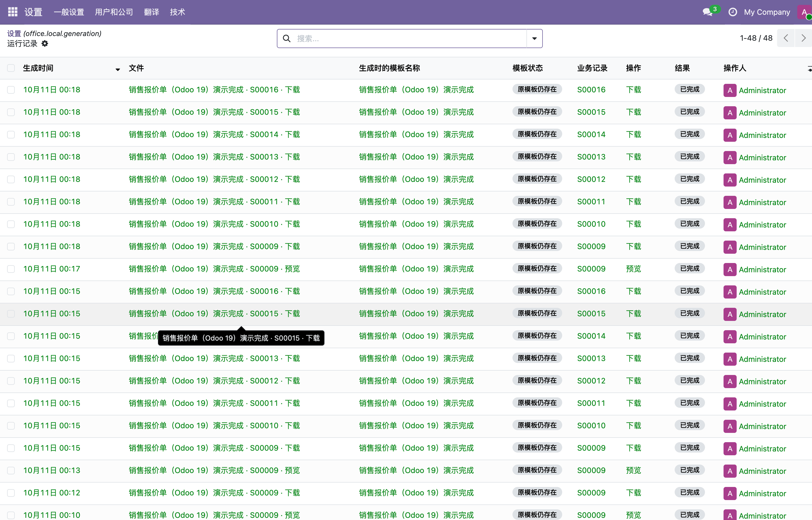Sort by the 文件 column header
Viewport: 812px width, 520px height.
pos(136,68)
